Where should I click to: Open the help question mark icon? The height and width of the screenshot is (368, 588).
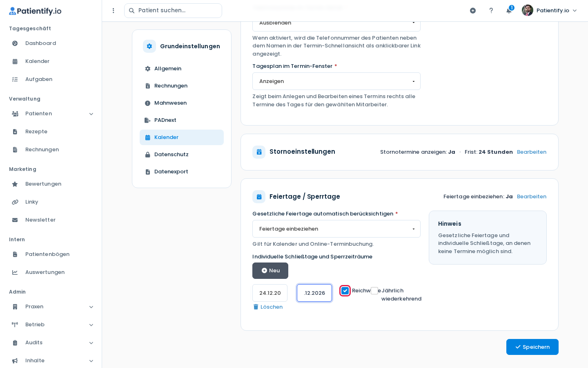491,11
